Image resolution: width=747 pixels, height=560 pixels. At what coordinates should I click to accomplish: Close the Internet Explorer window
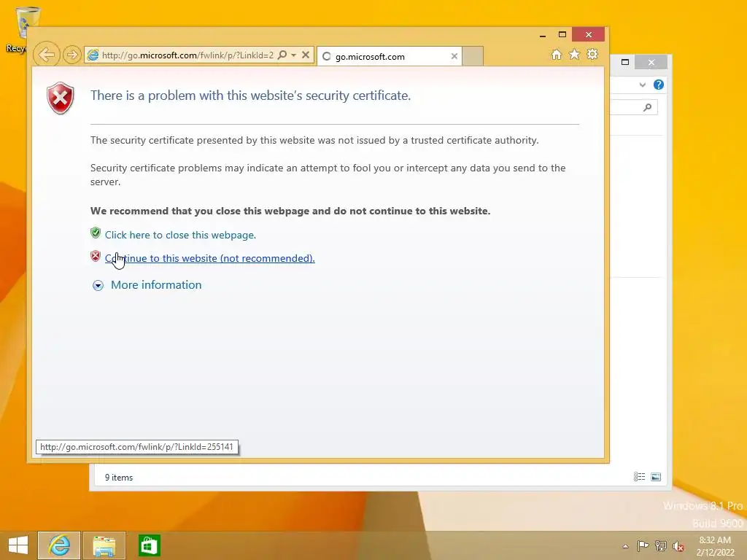[x=589, y=35]
